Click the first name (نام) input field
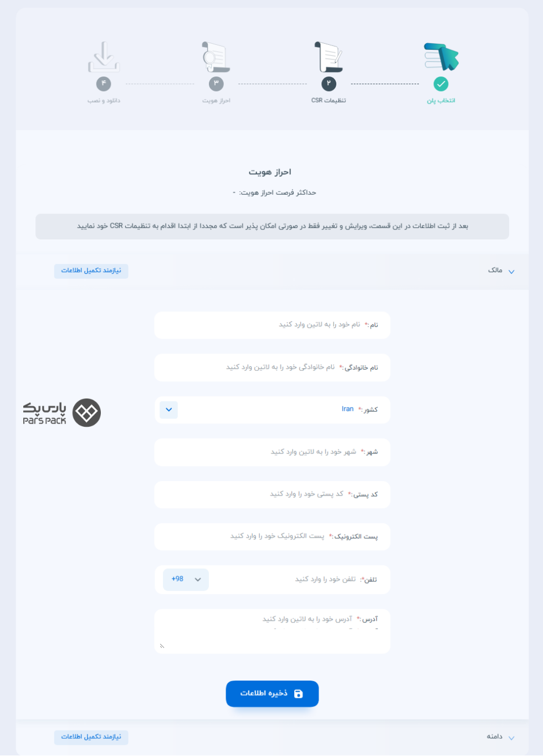Image resolution: width=543 pixels, height=756 pixels. [272, 325]
